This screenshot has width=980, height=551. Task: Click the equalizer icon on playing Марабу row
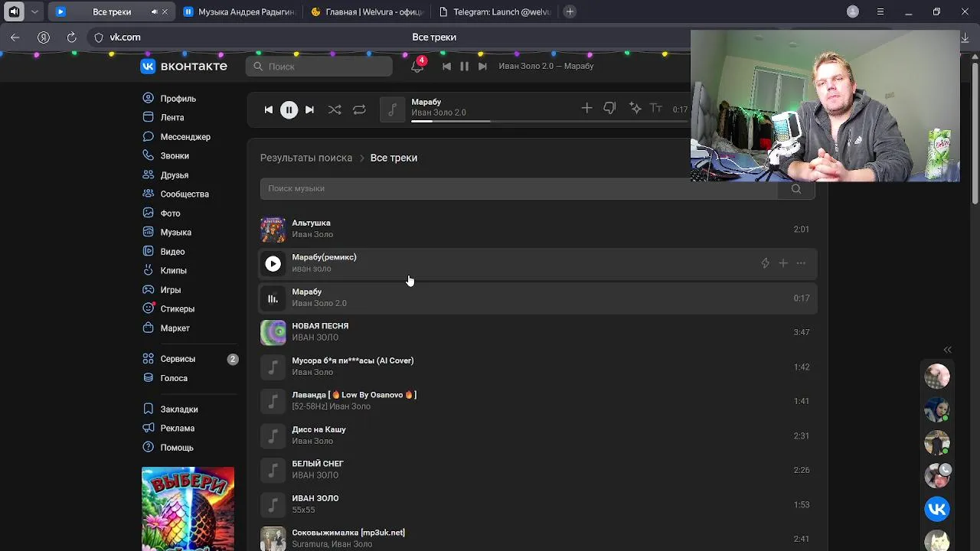[273, 298]
